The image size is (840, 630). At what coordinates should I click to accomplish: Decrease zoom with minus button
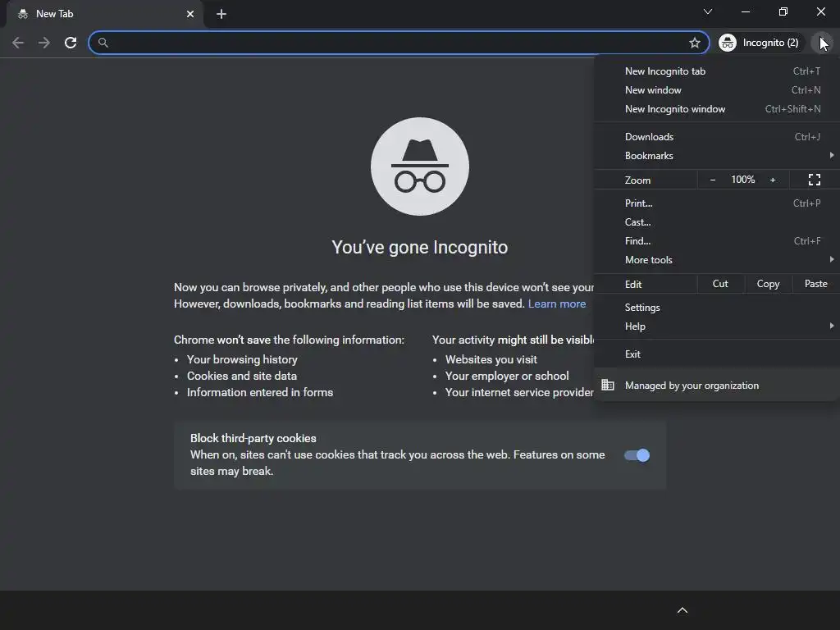[x=713, y=180]
